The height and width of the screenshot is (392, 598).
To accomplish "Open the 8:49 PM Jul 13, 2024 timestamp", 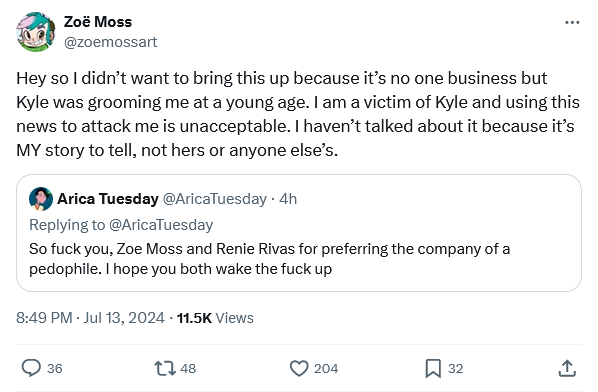I will click(x=90, y=318).
